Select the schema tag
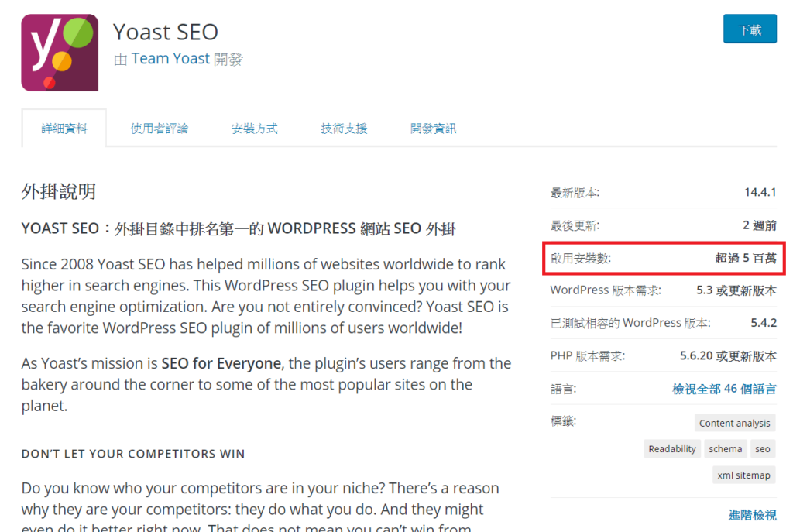793x532 pixels. (x=725, y=449)
